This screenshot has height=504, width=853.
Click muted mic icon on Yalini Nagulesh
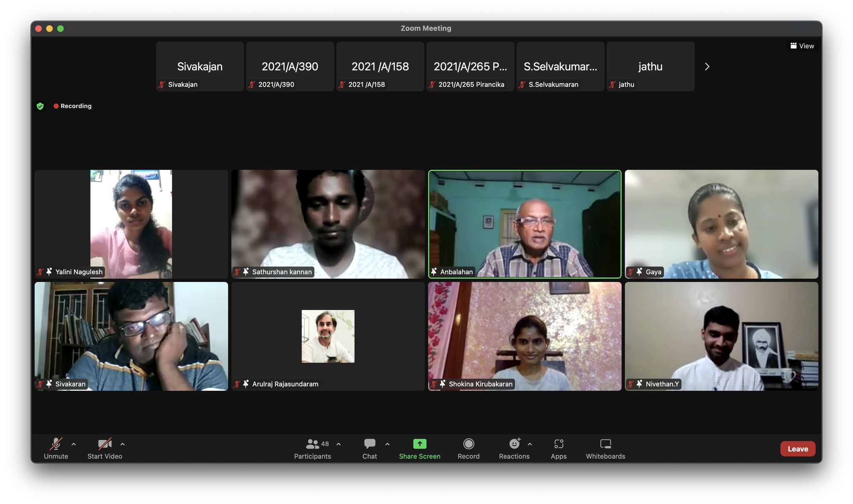40,272
